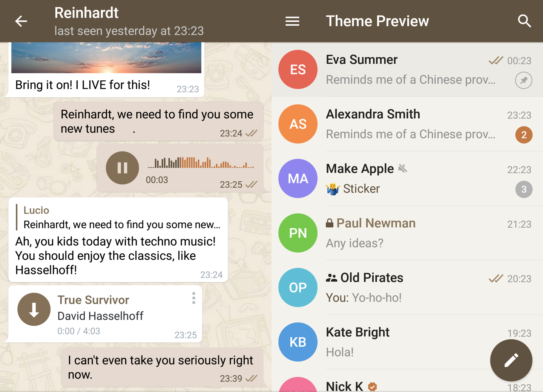Open Reinhardt's profile from header name
Image resolution: width=543 pixels, height=392 pixels.
(86, 13)
